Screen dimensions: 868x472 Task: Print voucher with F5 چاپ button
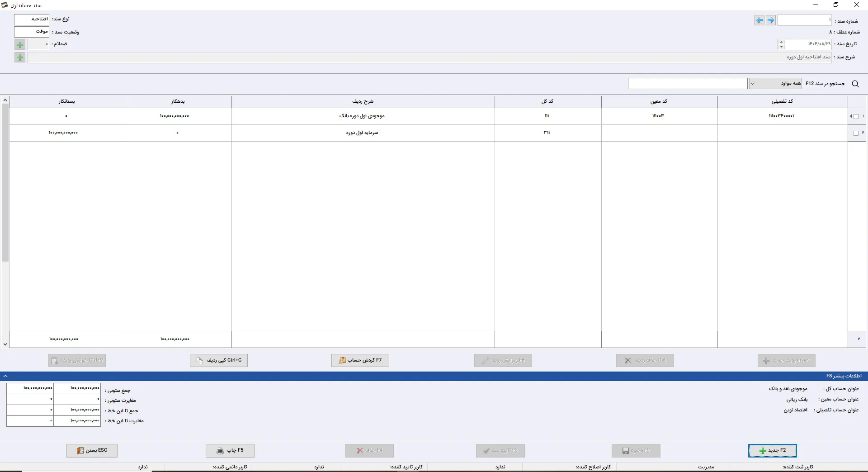point(230,450)
